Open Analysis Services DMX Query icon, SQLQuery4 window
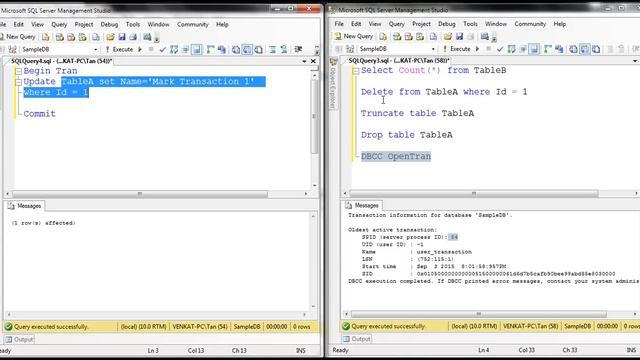The width and height of the screenshot is (640, 360). point(71,37)
